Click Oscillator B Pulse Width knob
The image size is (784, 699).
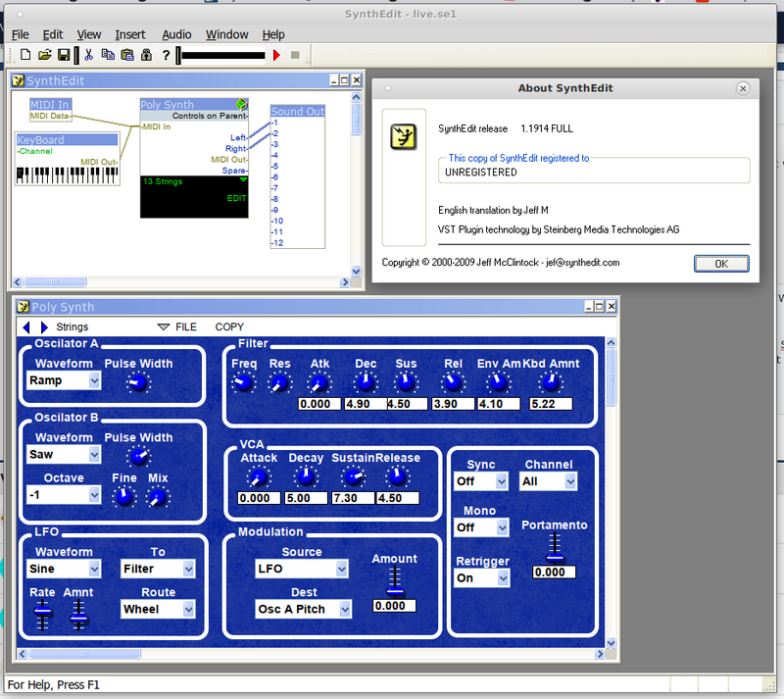(138, 456)
